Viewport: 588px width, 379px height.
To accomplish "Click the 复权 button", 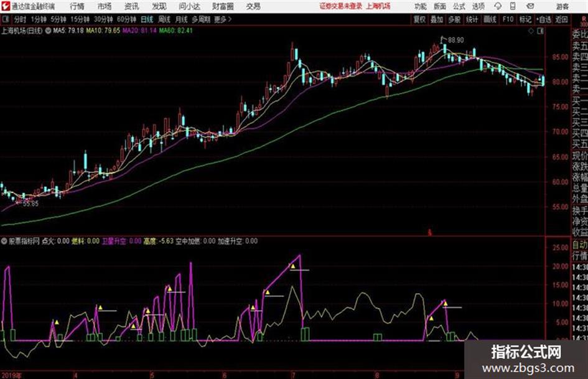I will pos(419,19).
